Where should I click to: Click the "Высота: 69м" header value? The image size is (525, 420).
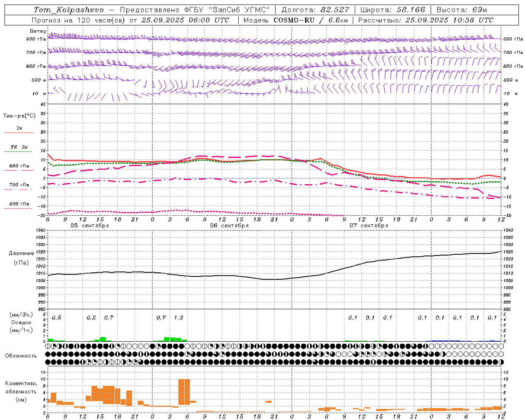[462, 10]
